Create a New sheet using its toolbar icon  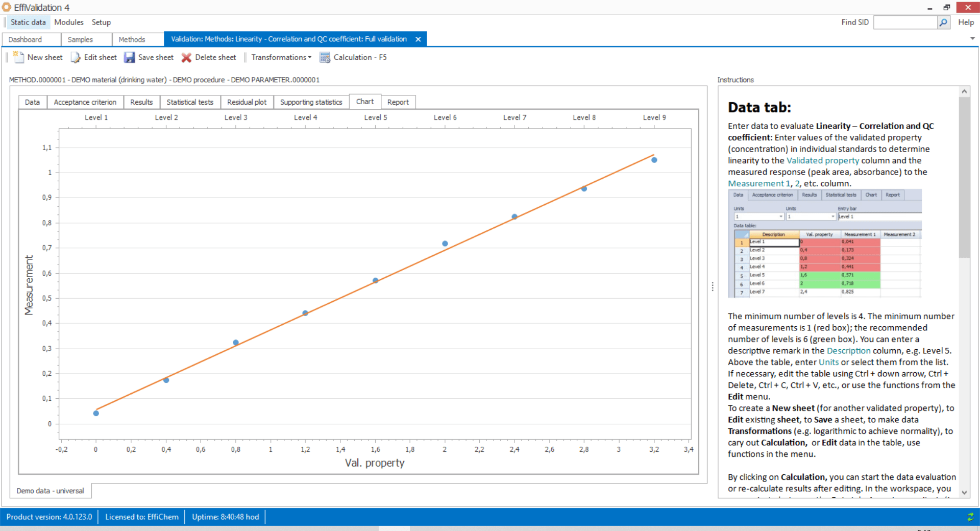coord(19,57)
